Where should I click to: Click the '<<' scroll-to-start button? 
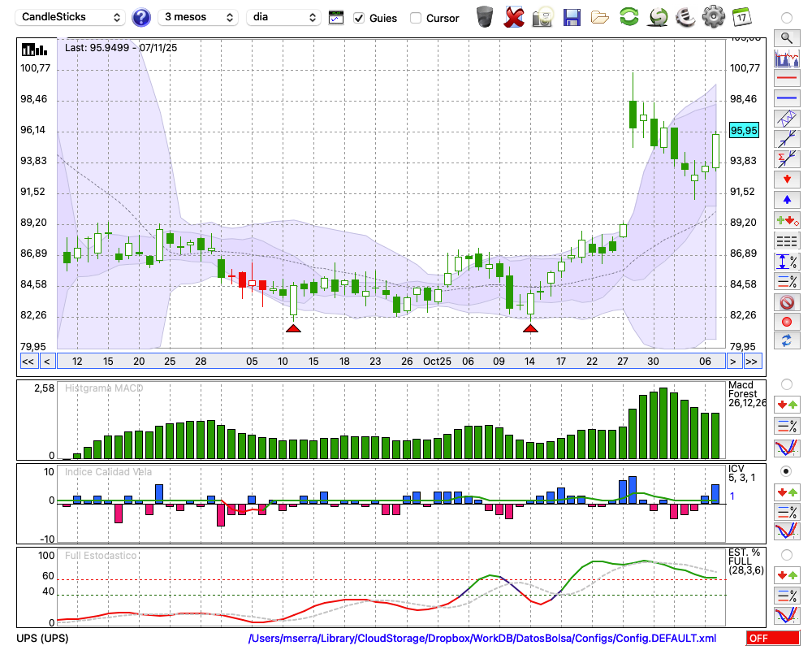click(x=28, y=362)
